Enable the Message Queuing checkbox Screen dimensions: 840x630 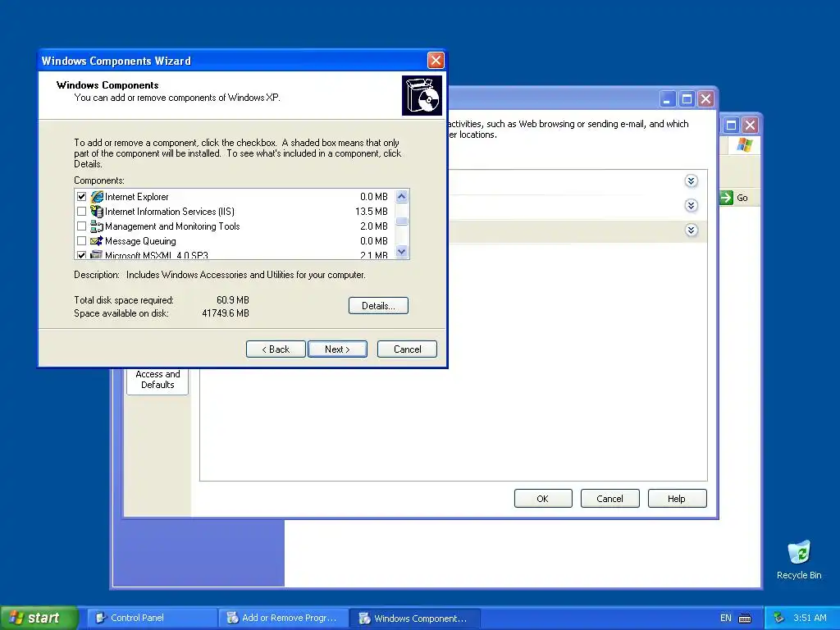pos(81,241)
